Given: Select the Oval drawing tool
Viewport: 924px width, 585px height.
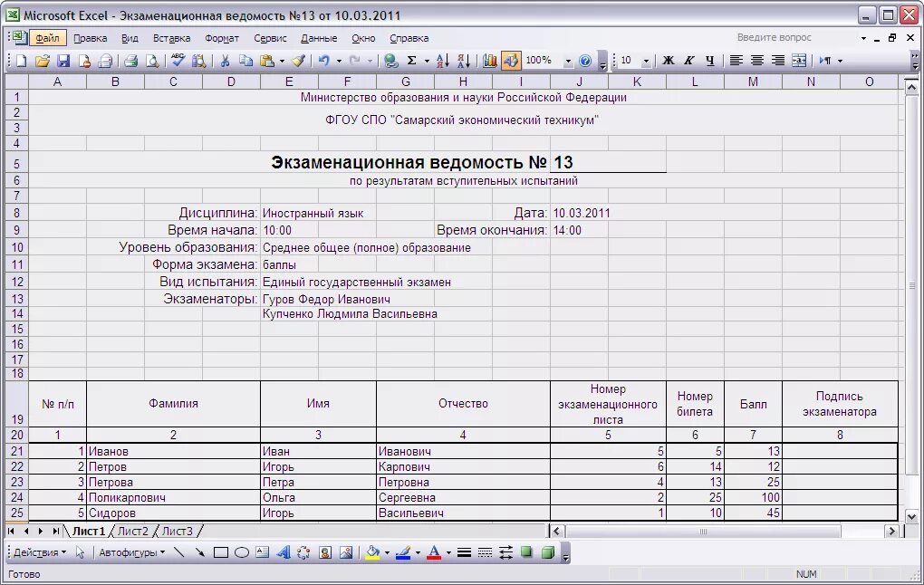Looking at the screenshot, I should click(x=242, y=552).
